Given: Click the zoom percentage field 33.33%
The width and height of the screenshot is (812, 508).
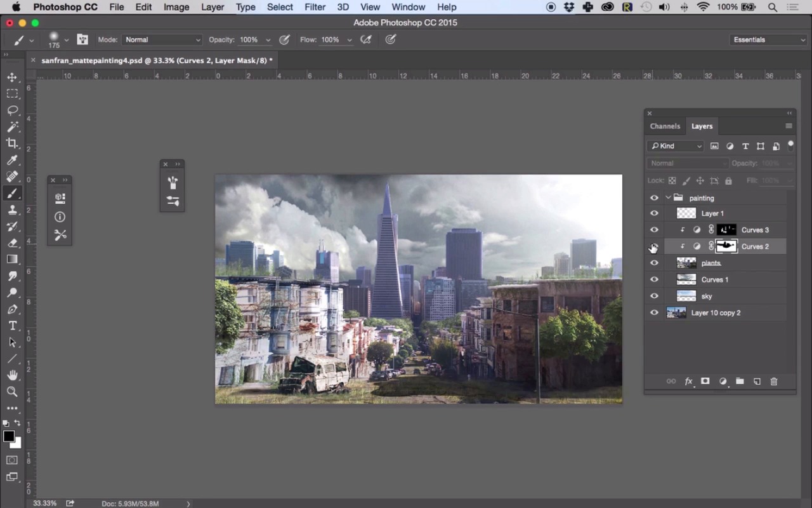Looking at the screenshot, I should point(45,503).
